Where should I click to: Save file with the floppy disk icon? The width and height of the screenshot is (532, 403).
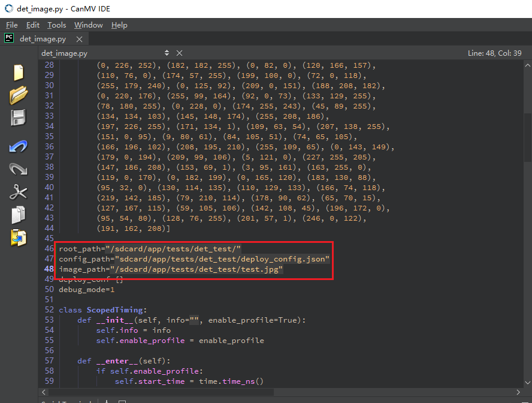(19, 118)
